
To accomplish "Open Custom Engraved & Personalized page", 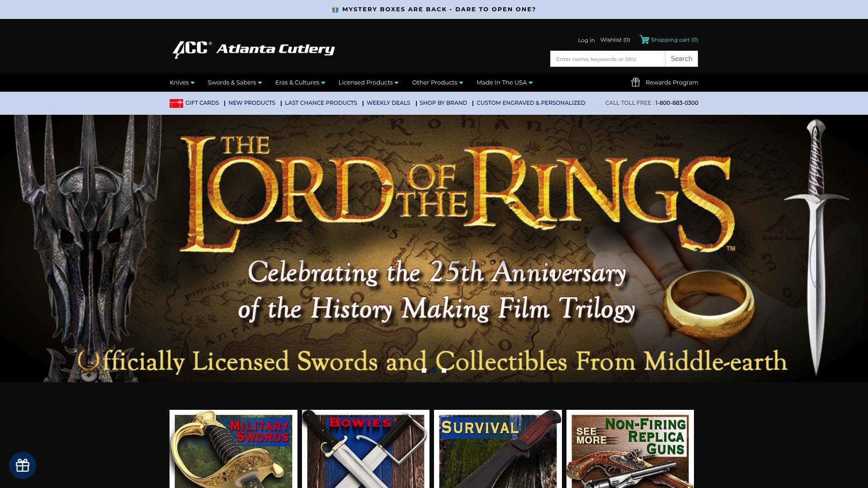I will pos(531,103).
